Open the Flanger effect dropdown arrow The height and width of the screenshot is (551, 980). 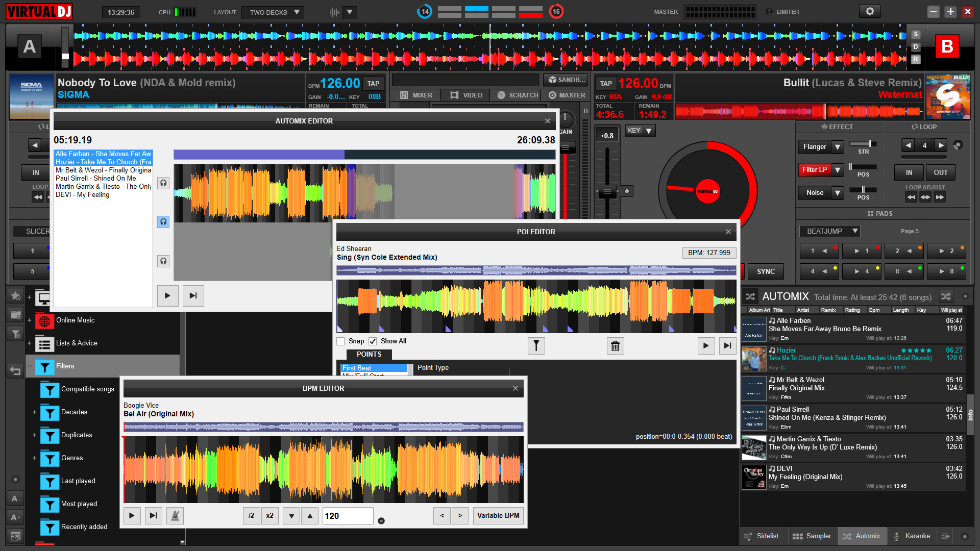click(x=837, y=147)
